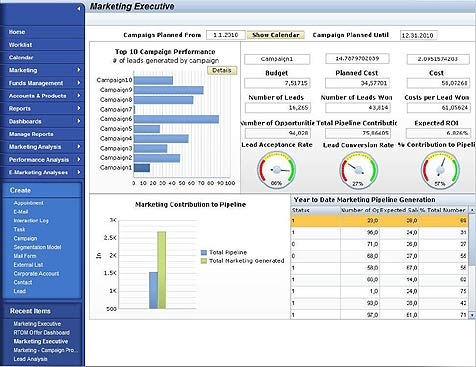Click the Planned Cost value field
This screenshot has width=476, height=367.
358,83
